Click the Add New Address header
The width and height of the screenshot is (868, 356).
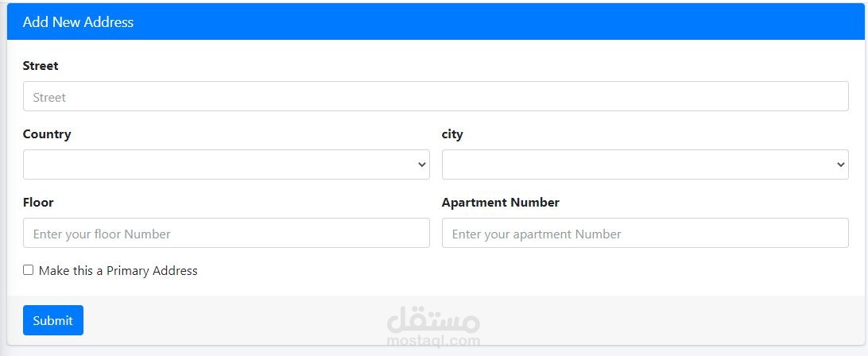tap(78, 22)
